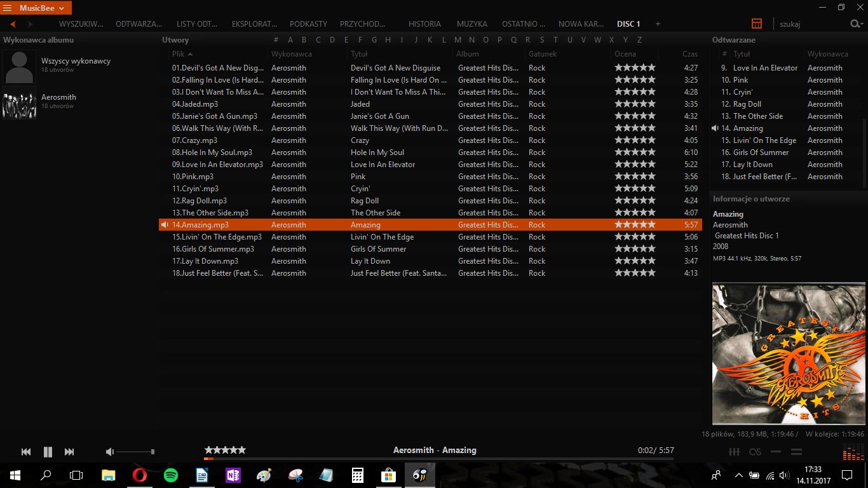Switch to the MUZYKA tab
The width and height of the screenshot is (868, 488).
[472, 24]
